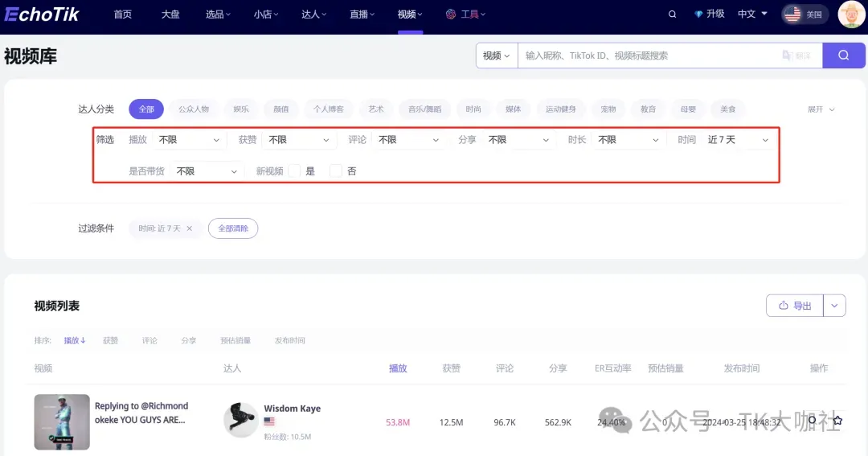The width and height of the screenshot is (868, 456).
Task: Sort list by 发布时间 in sort row
Action: click(x=289, y=340)
